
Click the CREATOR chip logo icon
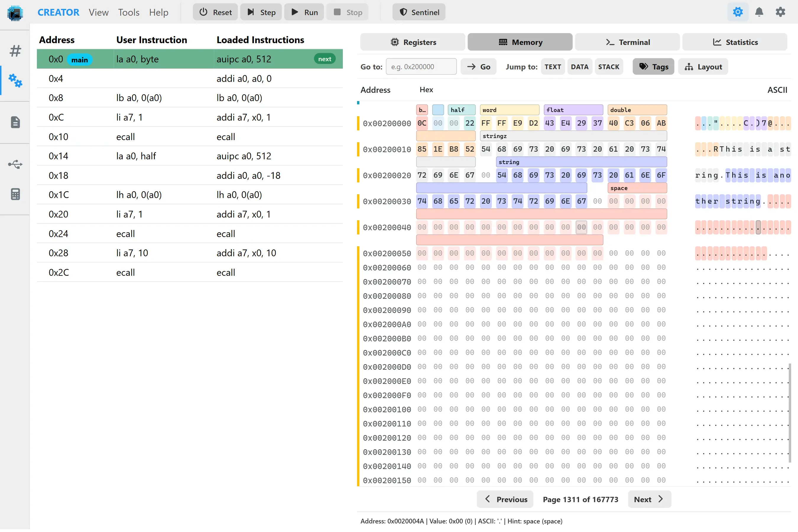click(15, 13)
